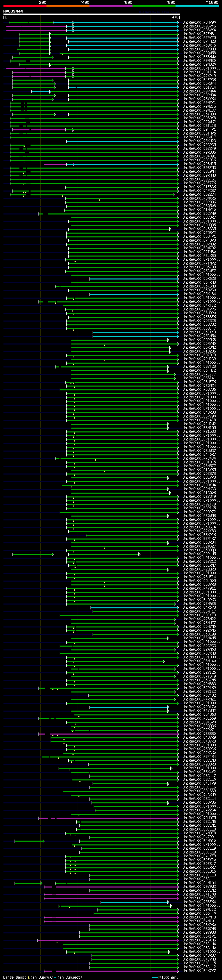
Task: Open hit UniRef100_A7PVT5
Action: [199, 38]
